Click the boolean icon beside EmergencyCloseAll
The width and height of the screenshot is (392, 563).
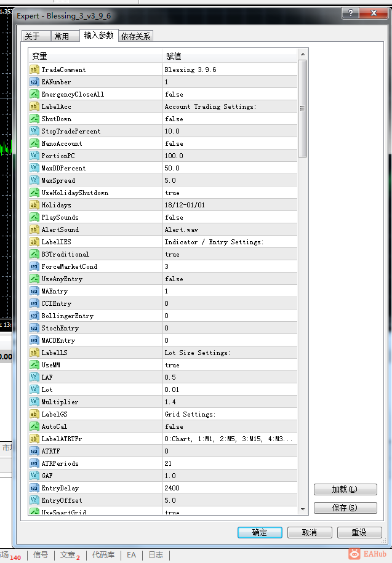(34, 94)
